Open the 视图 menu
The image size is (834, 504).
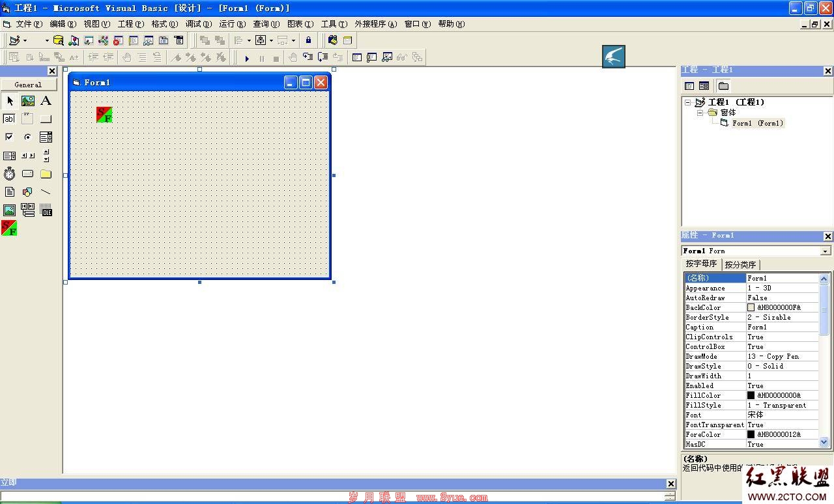tap(96, 24)
